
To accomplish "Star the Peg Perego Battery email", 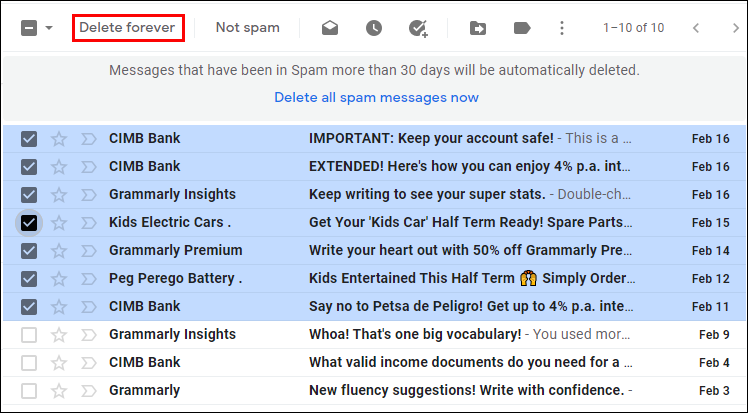I will click(59, 278).
